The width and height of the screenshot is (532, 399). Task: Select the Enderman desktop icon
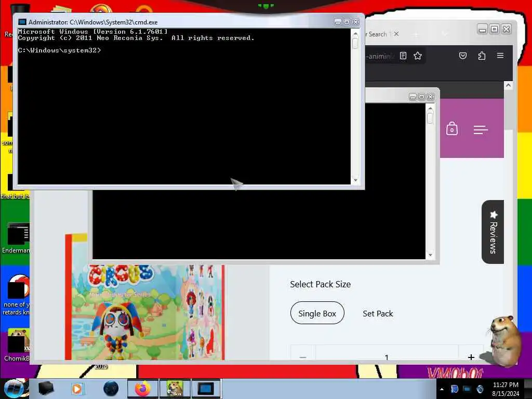16,238
